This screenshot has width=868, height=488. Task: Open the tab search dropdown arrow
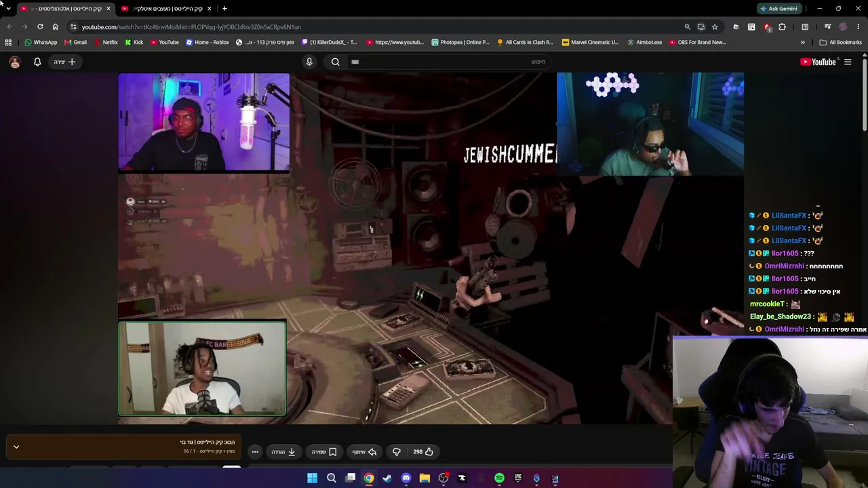[x=8, y=9]
